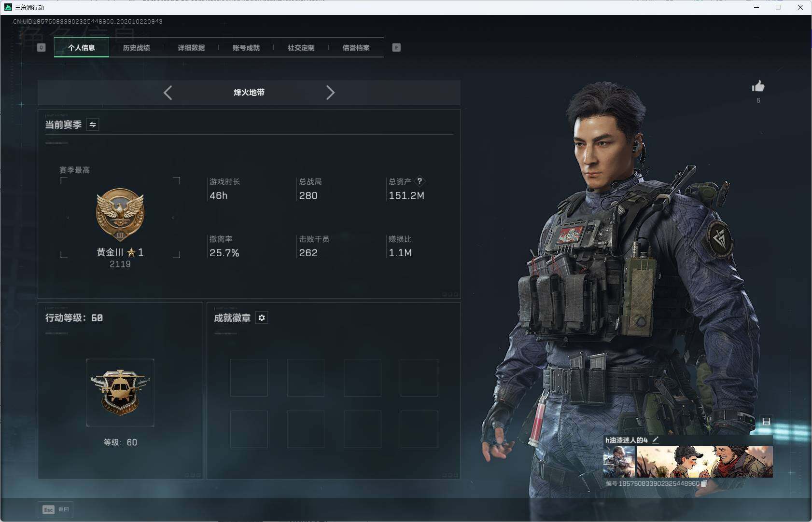This screenshot has height=522, width=812.
Task: Minimize the 三角洲行动 window
Action: [756, 7]
